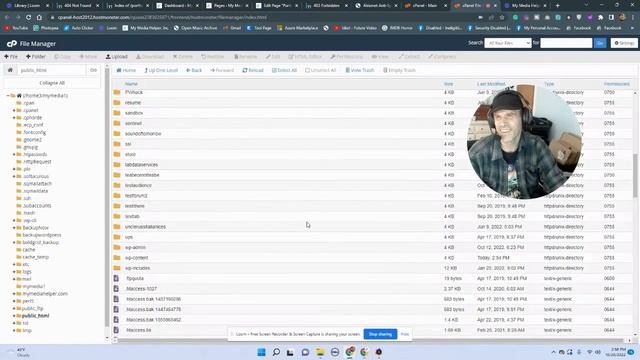Sort files by the Size column header
640x360 pixels.
pyautogui.click(x=449, y=84)
